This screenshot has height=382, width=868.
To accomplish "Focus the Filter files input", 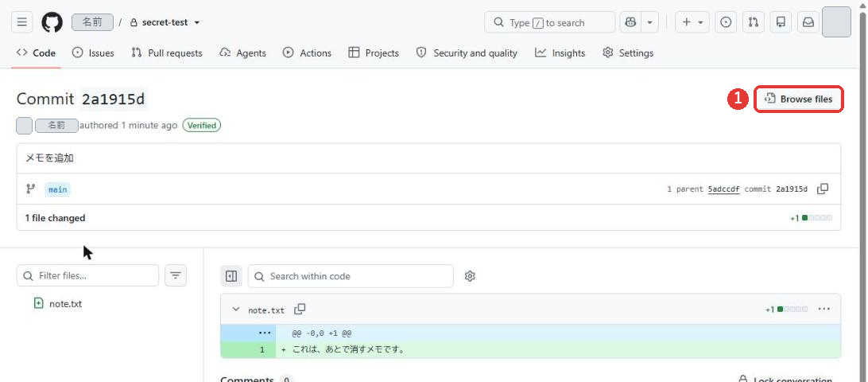I will 87,275.
